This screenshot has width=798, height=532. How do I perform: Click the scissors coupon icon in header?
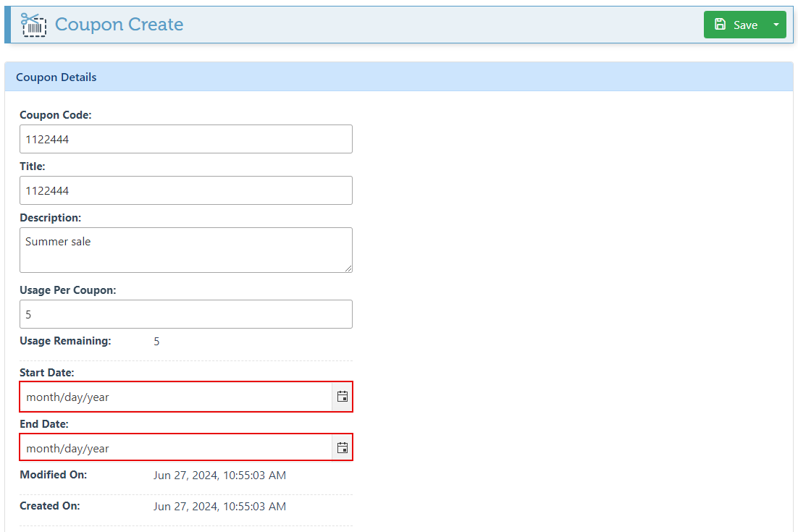(33, 25)
